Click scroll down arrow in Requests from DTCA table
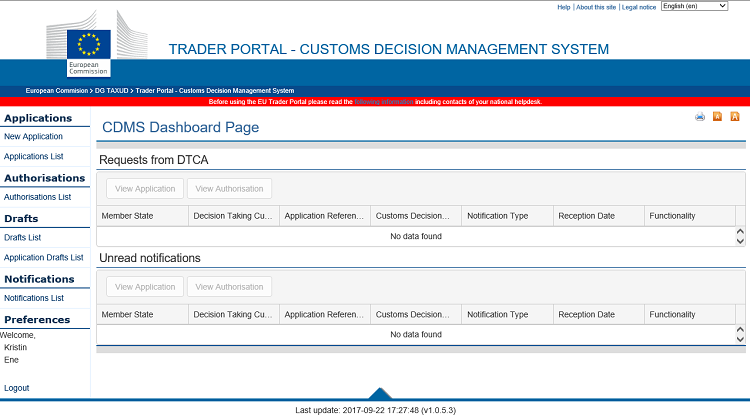750x419 pixels. (740, 241)
